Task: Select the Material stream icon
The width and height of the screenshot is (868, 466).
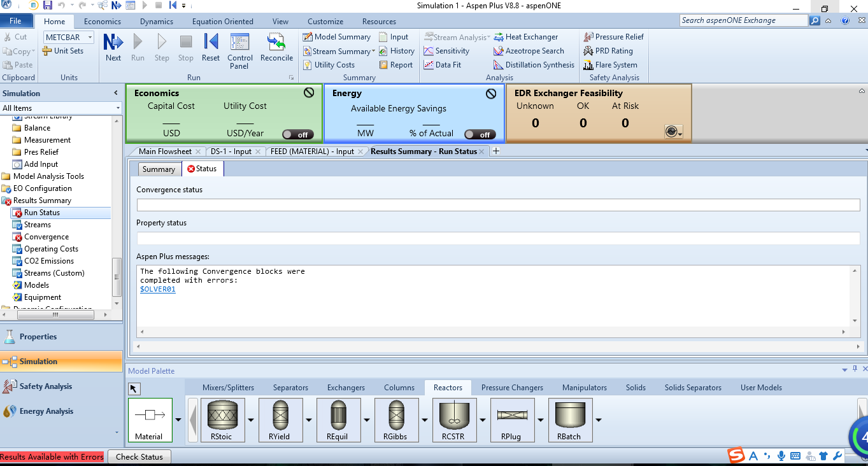Action: click(x=150, y=420)
